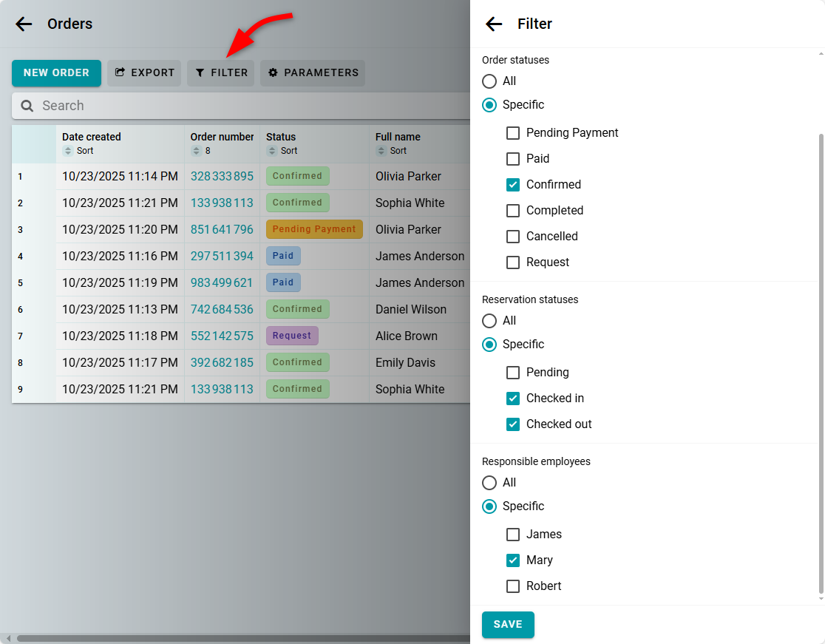Image resolution: width=825 pixels, height=644 pixels.
Task: Uncheck the Confirmed order status
Action: (513, 185)
